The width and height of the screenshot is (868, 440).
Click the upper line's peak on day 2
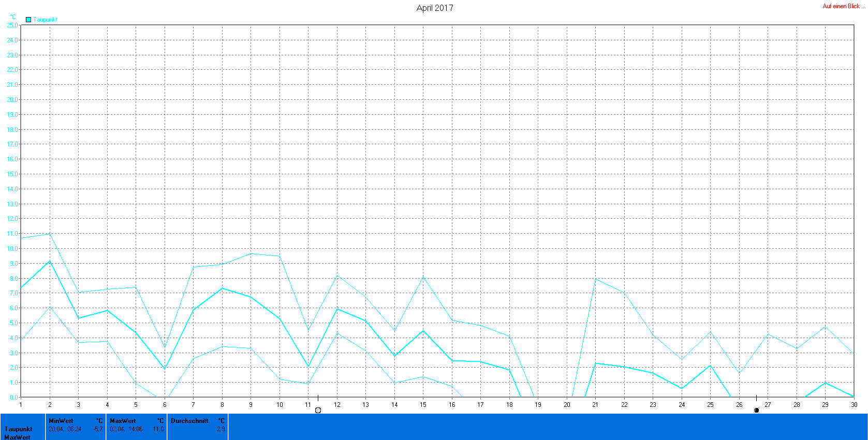[x=50, y=234]
